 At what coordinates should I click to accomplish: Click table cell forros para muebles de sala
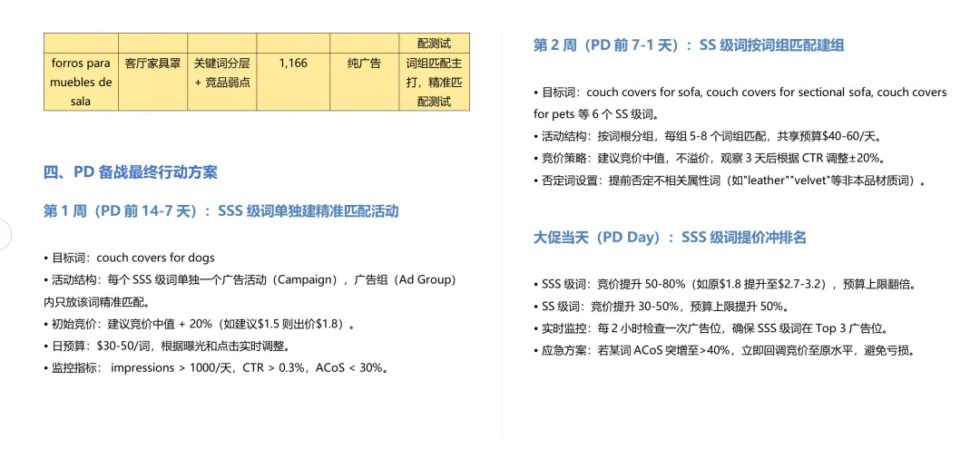(x=81, y=82)
